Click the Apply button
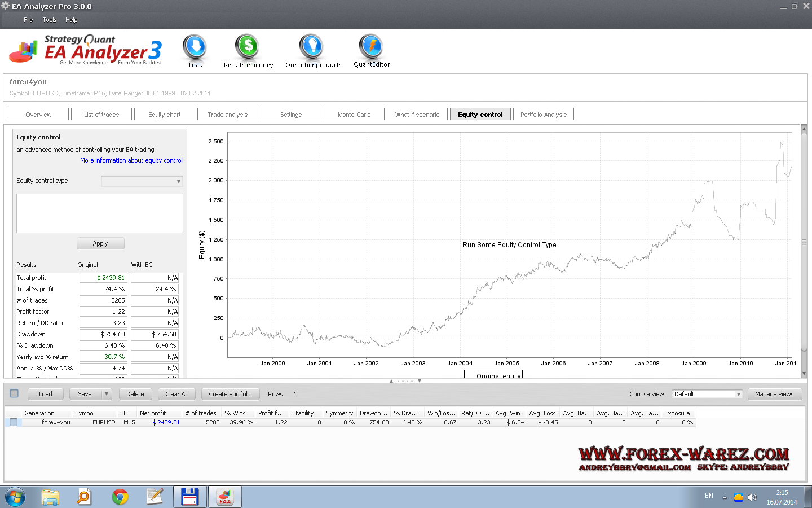Image resolution: width=812 pixels, height=508 pixels. [x=100, y=243]
